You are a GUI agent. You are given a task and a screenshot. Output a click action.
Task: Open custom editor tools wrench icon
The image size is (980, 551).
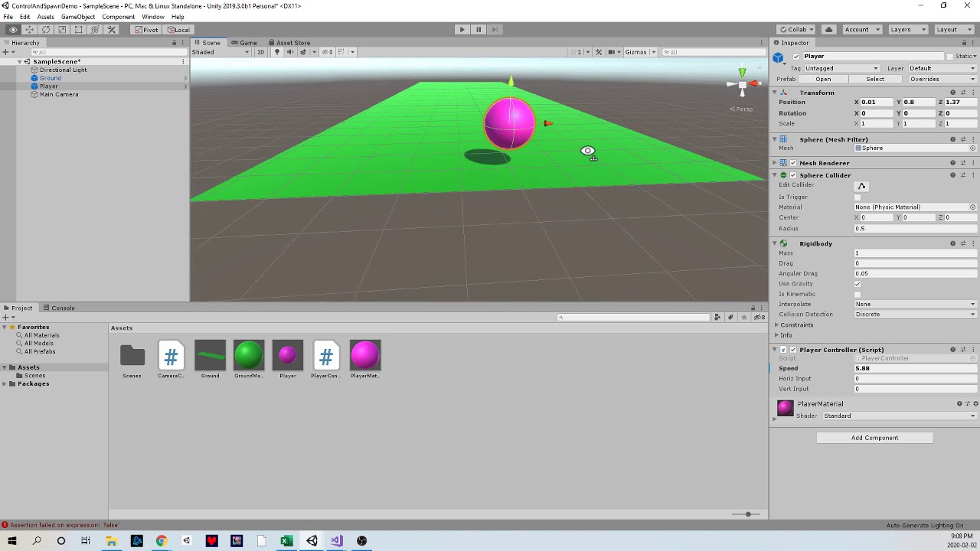(x=112, y=30)
